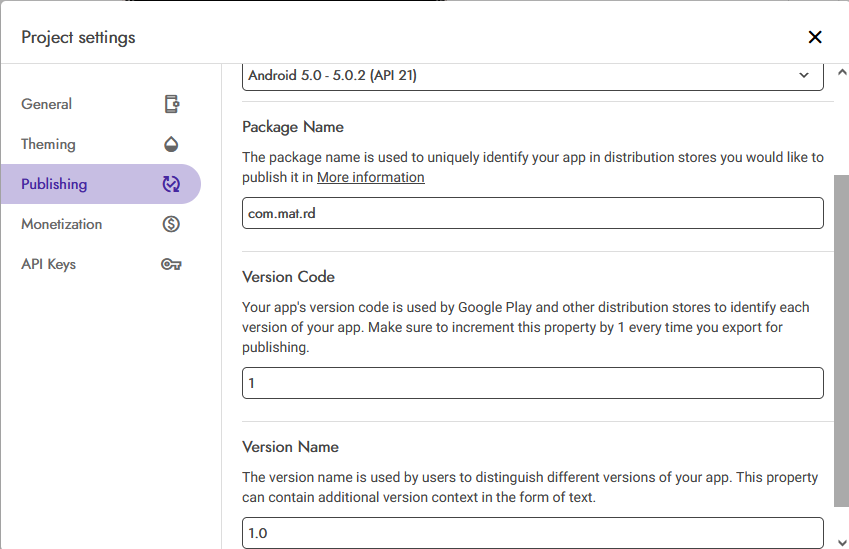849x549 pixels.
Task: Select the Version Name heading
Action: (x=290, y=447)
